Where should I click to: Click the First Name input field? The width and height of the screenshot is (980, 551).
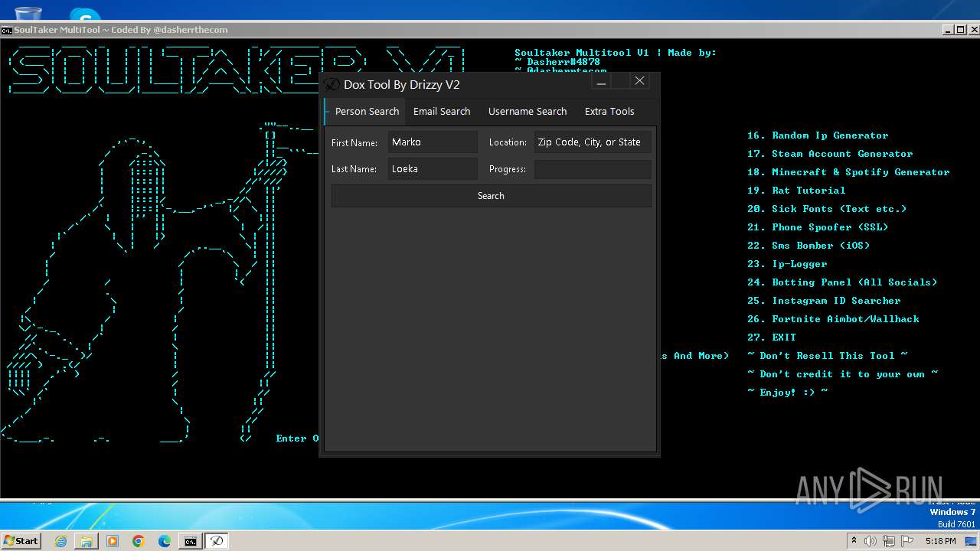pos(433,142)
